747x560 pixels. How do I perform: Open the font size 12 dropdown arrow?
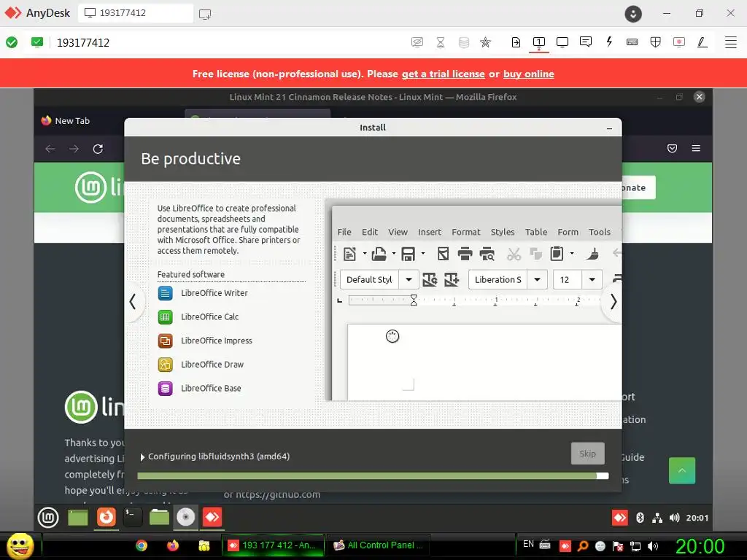point(592,279)
